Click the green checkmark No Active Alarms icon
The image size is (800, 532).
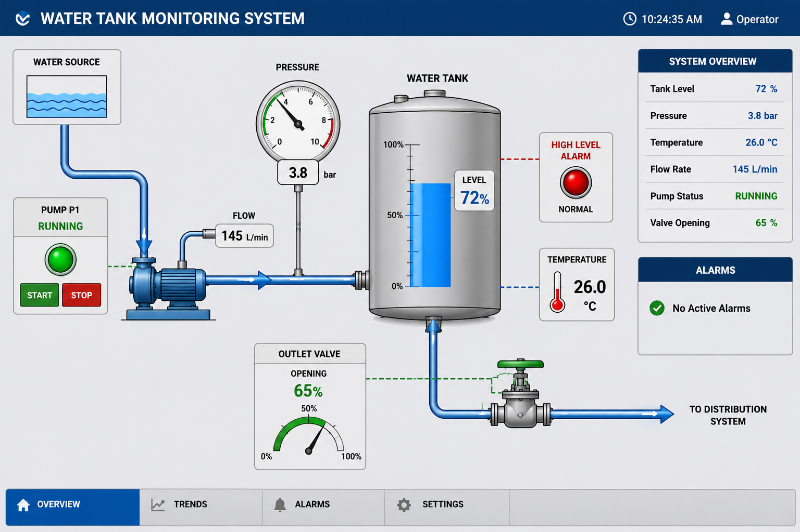click(x=657, y=308)
